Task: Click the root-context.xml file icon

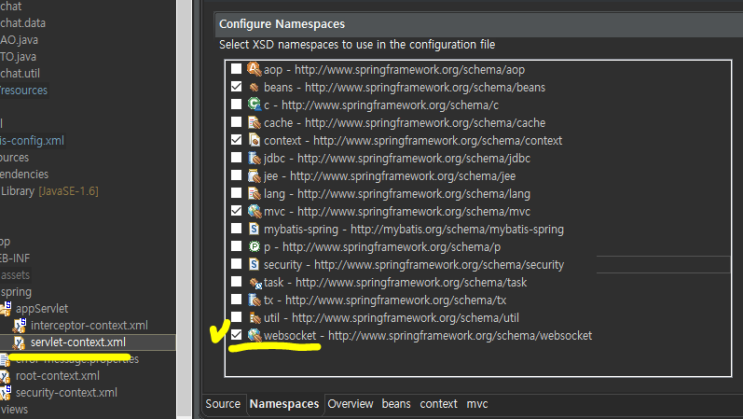Action: pyautogui.click(x=5, y=376)
